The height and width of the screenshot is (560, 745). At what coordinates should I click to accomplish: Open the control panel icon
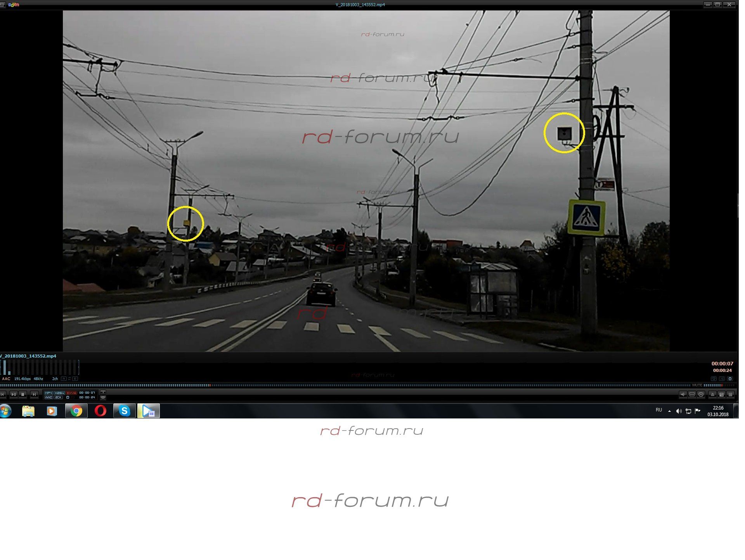pyautogui.click(x=721, y=394)
